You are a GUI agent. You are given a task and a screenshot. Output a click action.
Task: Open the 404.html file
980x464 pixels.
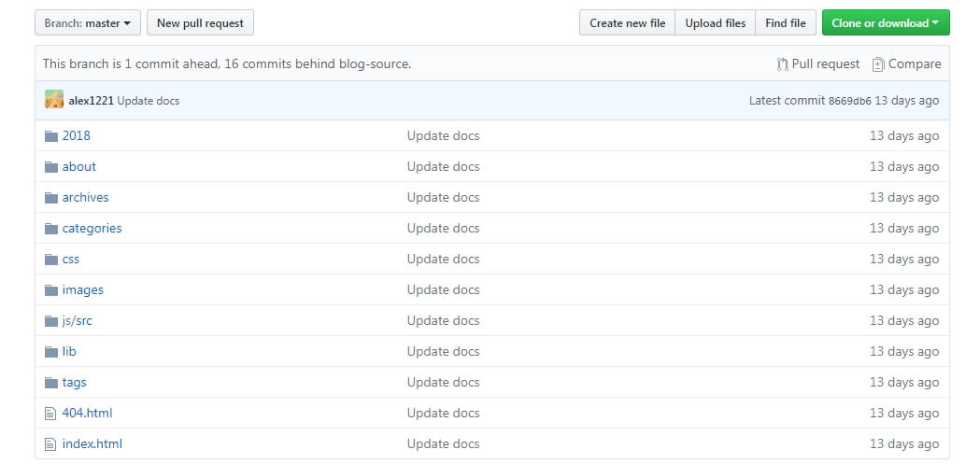[x=88, y=413]
